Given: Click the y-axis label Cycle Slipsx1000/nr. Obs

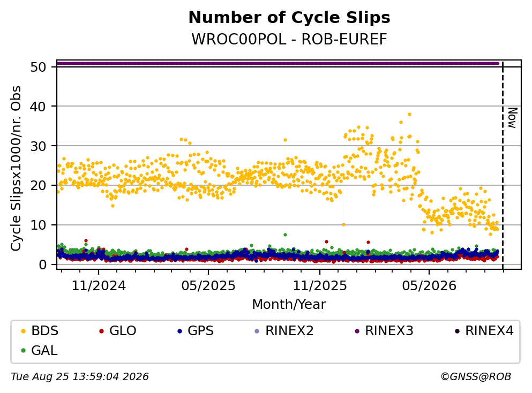Looking at the screenshot, I should coord(16,168).
